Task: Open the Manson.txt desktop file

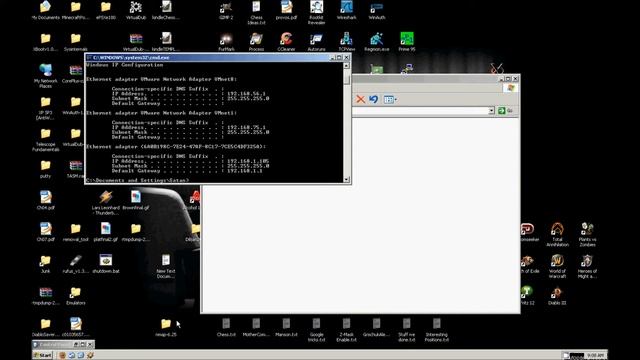Action: [286, 328]
